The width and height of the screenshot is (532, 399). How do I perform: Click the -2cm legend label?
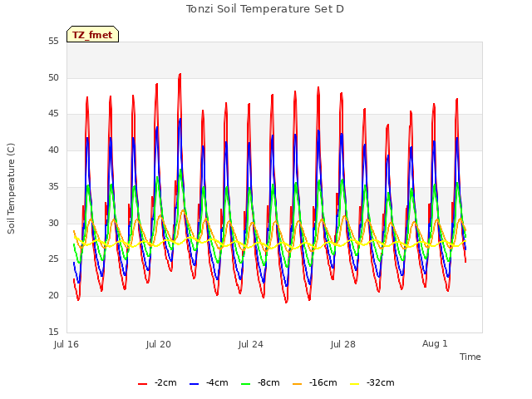click(165, 382)
